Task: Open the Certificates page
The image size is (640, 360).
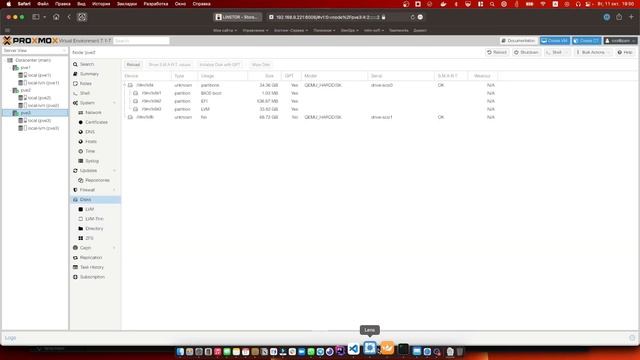Action: (96, 122)
